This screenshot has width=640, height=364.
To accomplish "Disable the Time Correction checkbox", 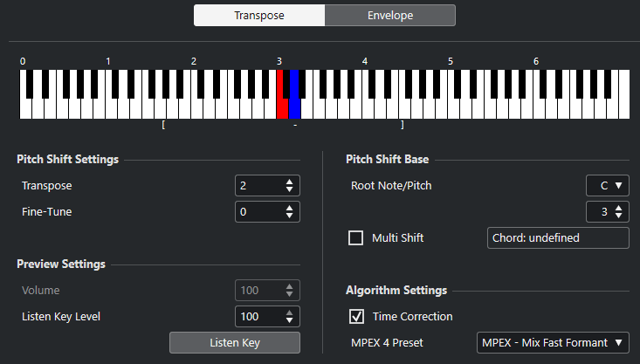I will (356, 316).
